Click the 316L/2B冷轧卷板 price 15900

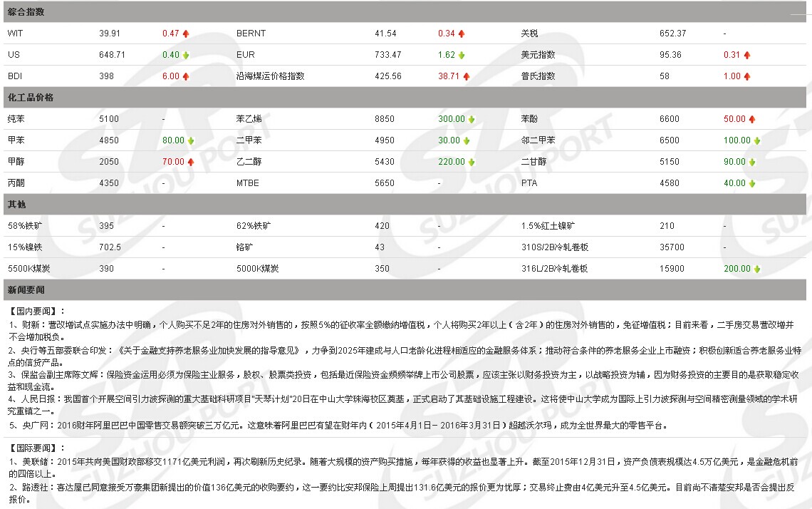pyautogui.click(x=672, y=269)
